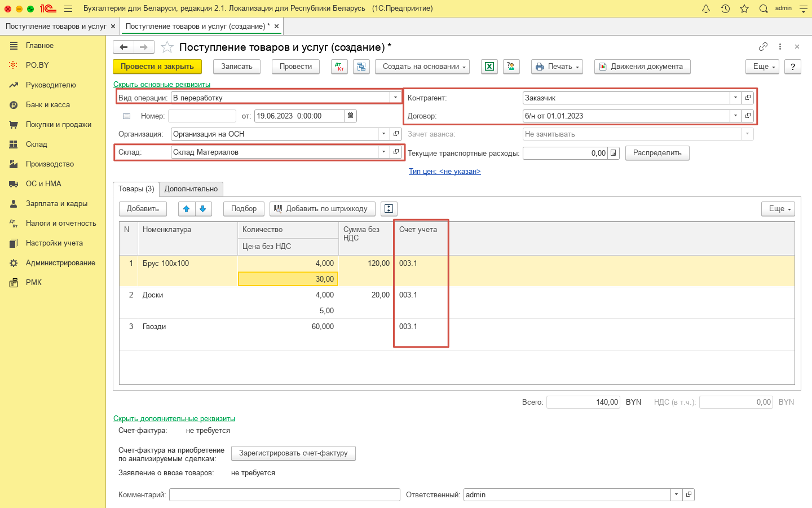Move row down with blue arrow
The image size is (812, 508).
click(x=203, y=209)
